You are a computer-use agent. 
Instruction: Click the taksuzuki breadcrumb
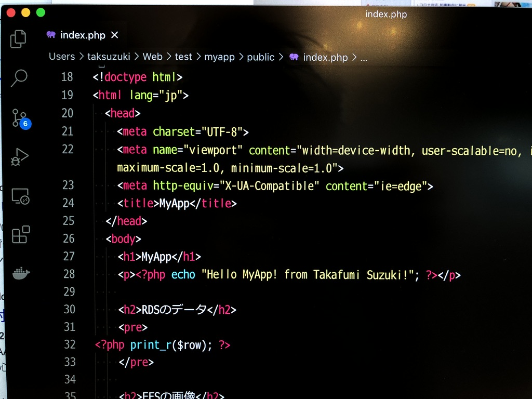[x=109, y=57]
